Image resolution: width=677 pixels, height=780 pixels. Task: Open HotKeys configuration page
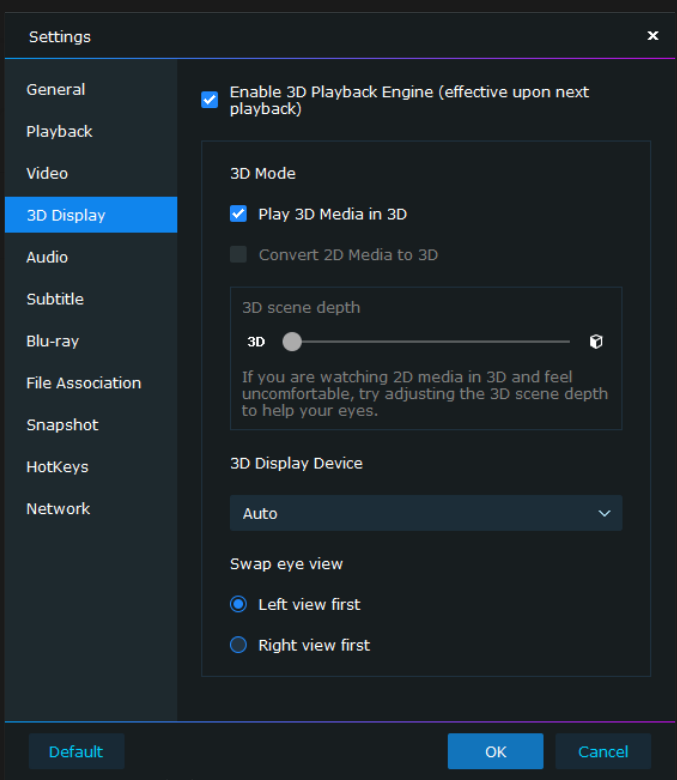coord(58,468)
